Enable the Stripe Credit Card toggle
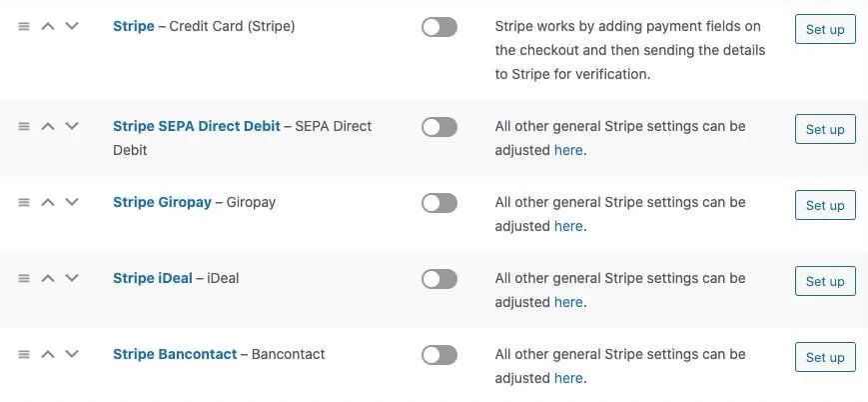Screen dimensions: 868x402 [x=439, y=27]
